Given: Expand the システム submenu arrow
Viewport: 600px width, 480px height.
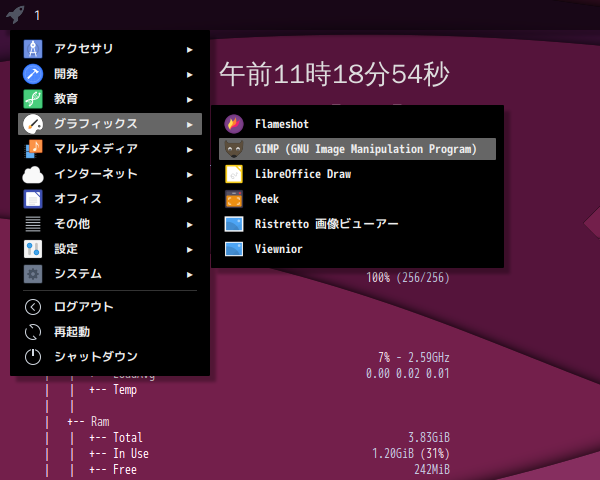Looking at the screenshot, I should [x=189, y=275].
